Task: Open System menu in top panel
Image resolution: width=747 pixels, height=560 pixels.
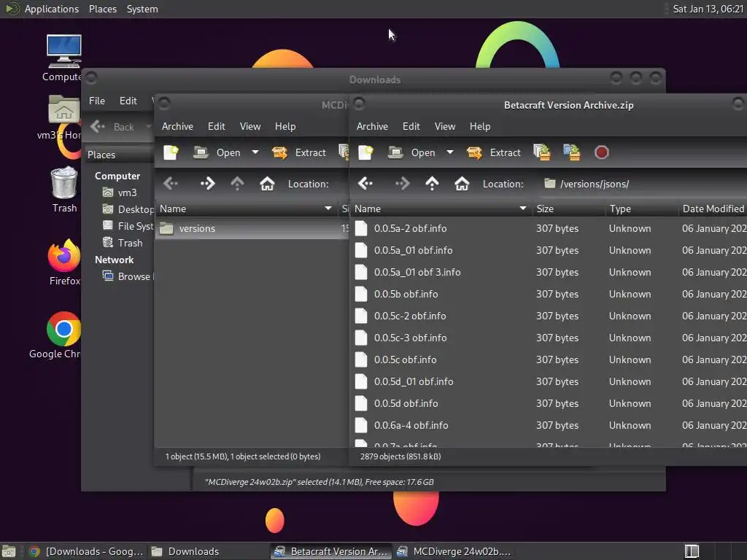Action: [142, 9]
